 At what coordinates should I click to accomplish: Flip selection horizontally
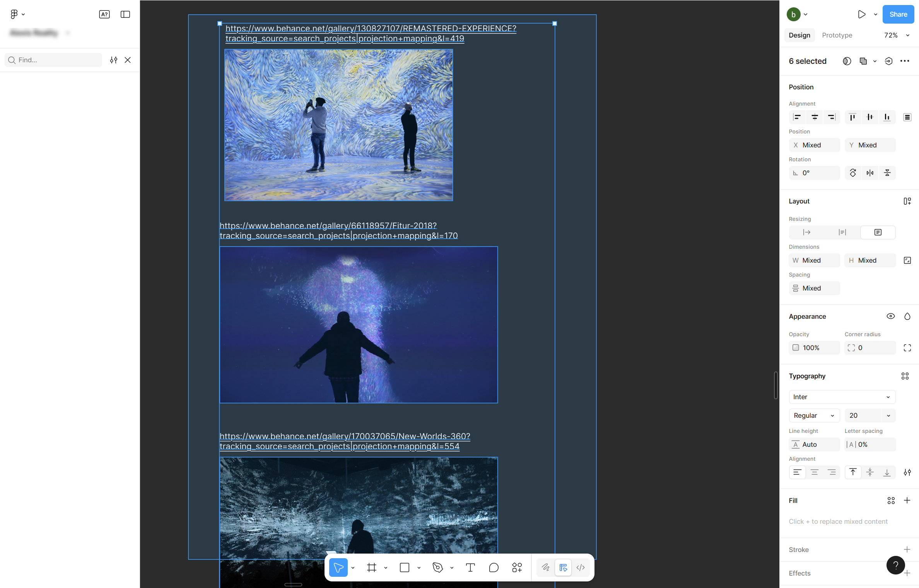click(870, 173)
